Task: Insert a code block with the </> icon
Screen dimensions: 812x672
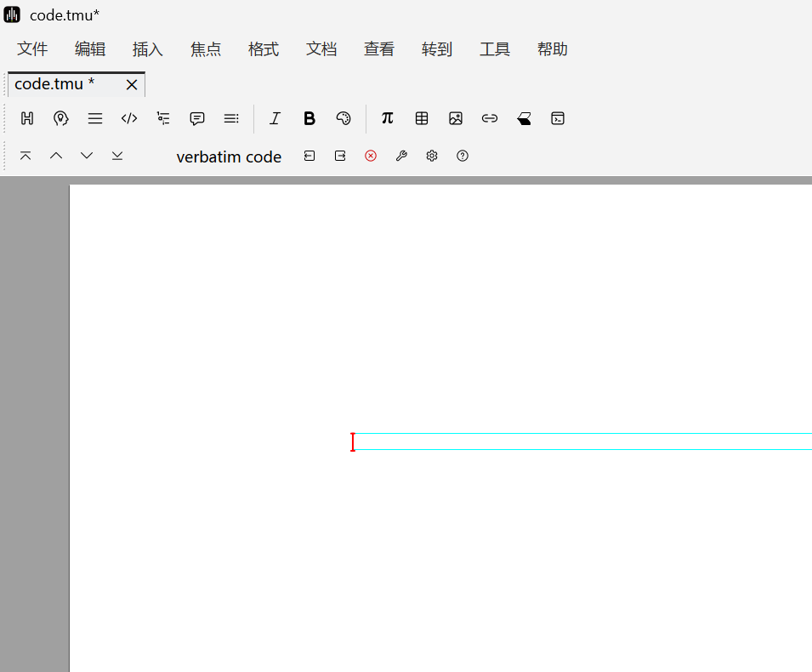Action: pyautogui.click(x=129, y=118)
